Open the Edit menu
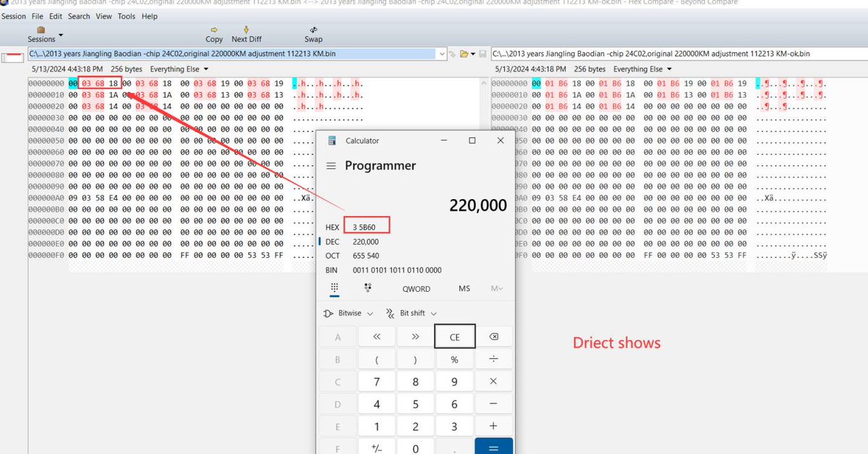868x454 pixels. pos(56,16)
